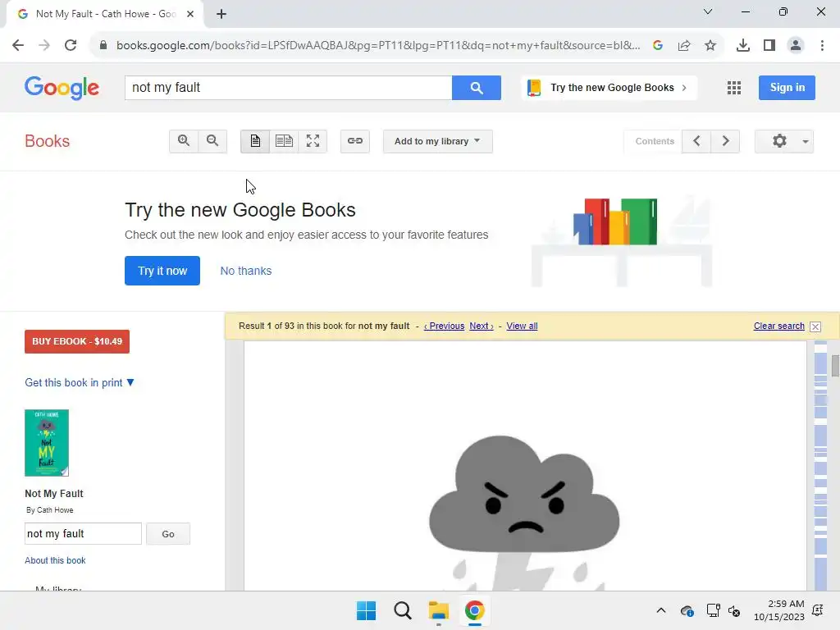This screenshot has width=840, height=630.
Task: Share this page icon
Action: pyautogui.click(x=684, y=46)
